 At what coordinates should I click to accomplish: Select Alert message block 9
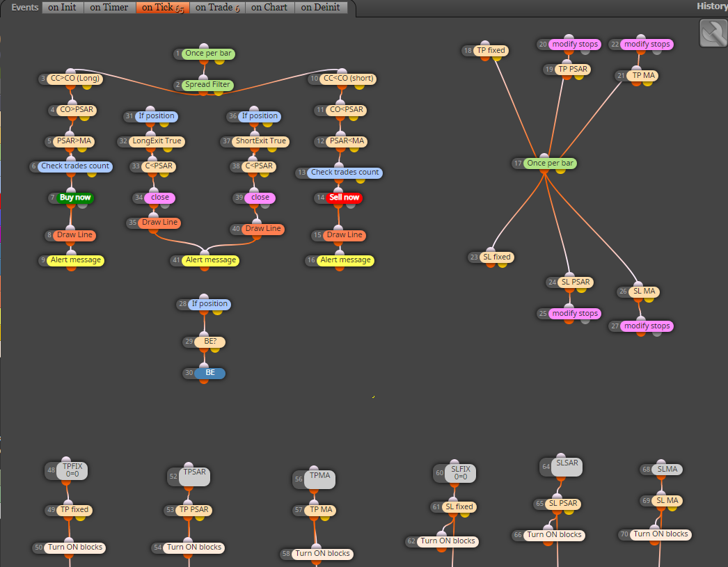pyautogui.click(x=76, y=260)
